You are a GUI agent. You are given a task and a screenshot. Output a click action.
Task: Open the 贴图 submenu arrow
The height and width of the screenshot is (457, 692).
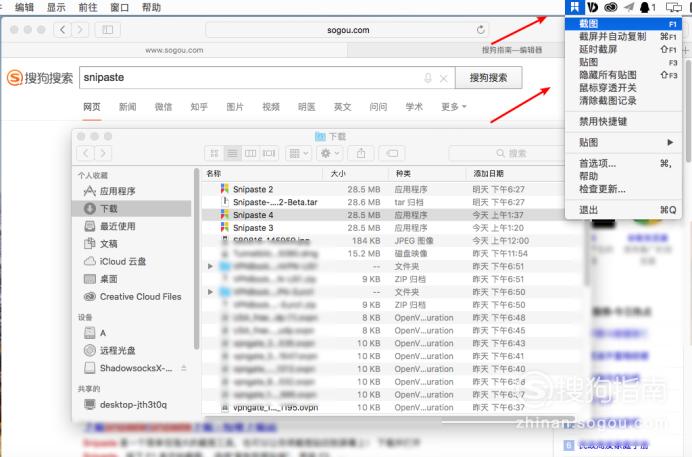pyautogui.click(x=670, y=142)
